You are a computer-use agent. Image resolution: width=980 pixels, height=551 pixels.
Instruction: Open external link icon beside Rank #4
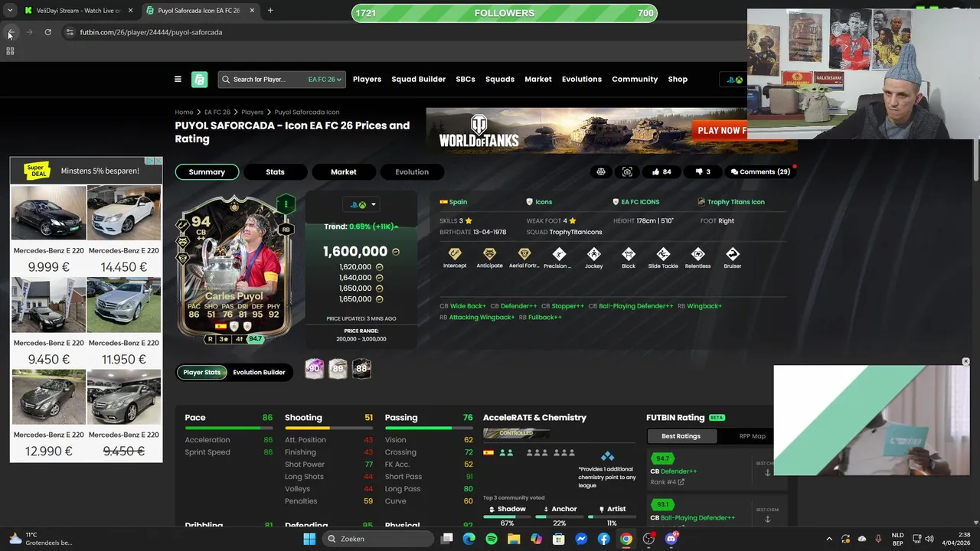click(x=681, y=482)
